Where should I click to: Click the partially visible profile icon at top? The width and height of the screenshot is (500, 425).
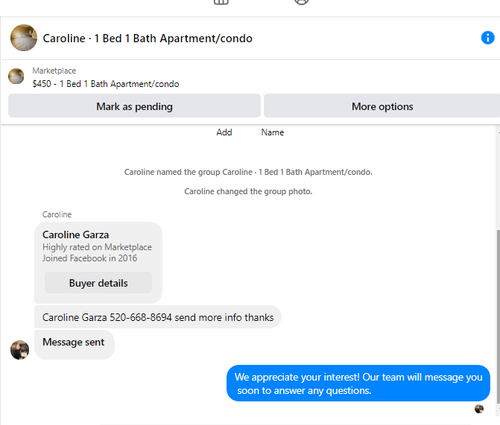click(x=302, y=2)
